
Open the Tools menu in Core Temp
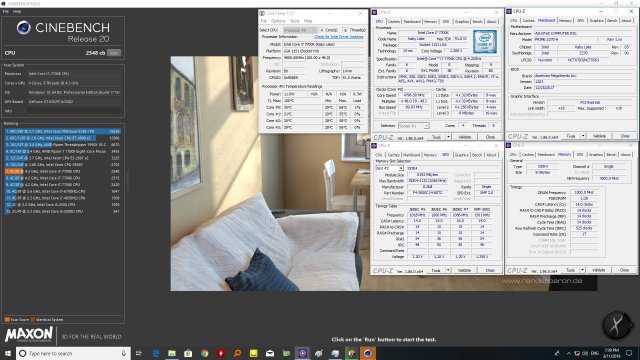coord(295,21)
